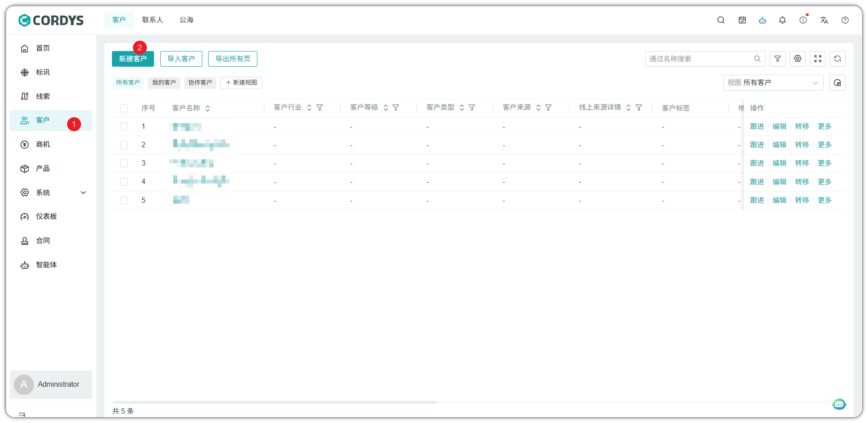Refresh the customer list
The image size is (868, 423).
838,59
